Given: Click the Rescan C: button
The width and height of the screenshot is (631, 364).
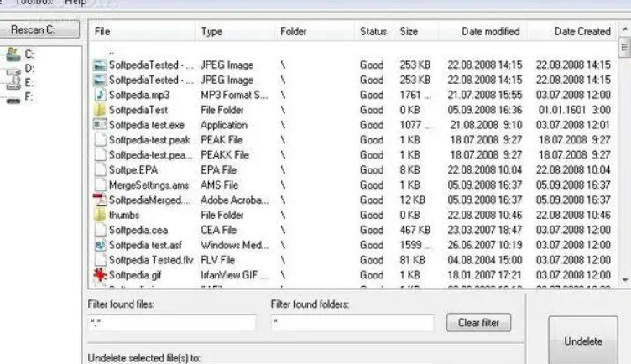Looking at the screenshot, I should pyautogui.click(x=39, y=29).
